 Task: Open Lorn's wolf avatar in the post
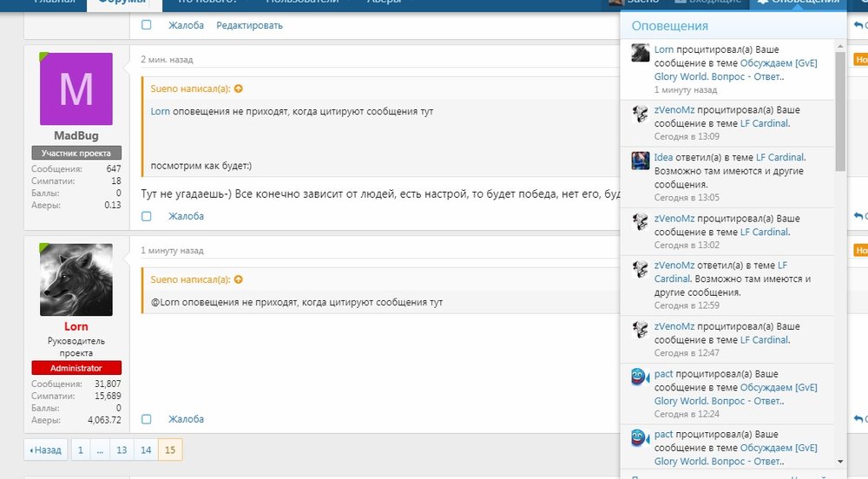point(76,279)
